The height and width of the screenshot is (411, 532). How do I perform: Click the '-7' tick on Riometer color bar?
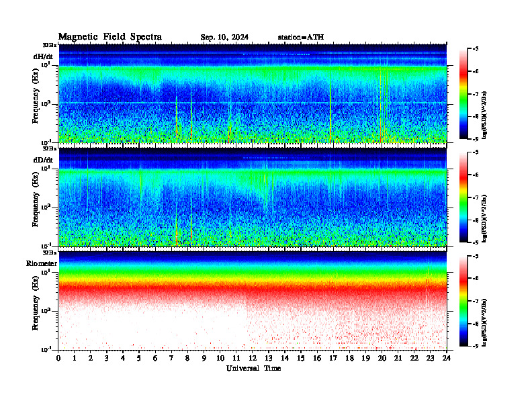(x=476, y=301)
